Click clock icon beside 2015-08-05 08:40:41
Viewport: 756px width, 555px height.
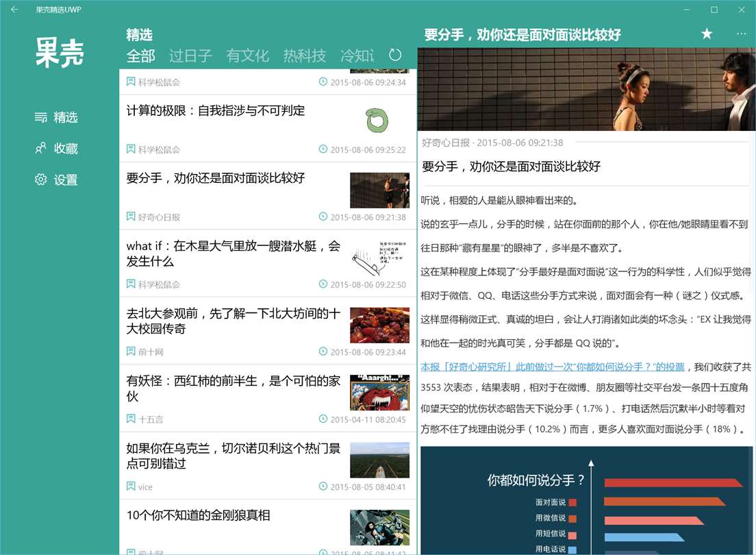click(323, 486)
